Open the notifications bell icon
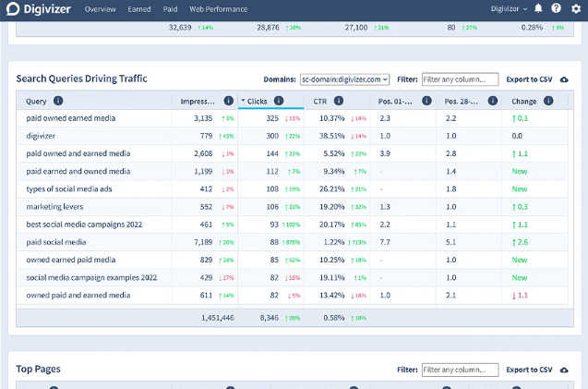The height and width of the screenshot is (389, 588). pyautogui.click(x=539, y=9)
